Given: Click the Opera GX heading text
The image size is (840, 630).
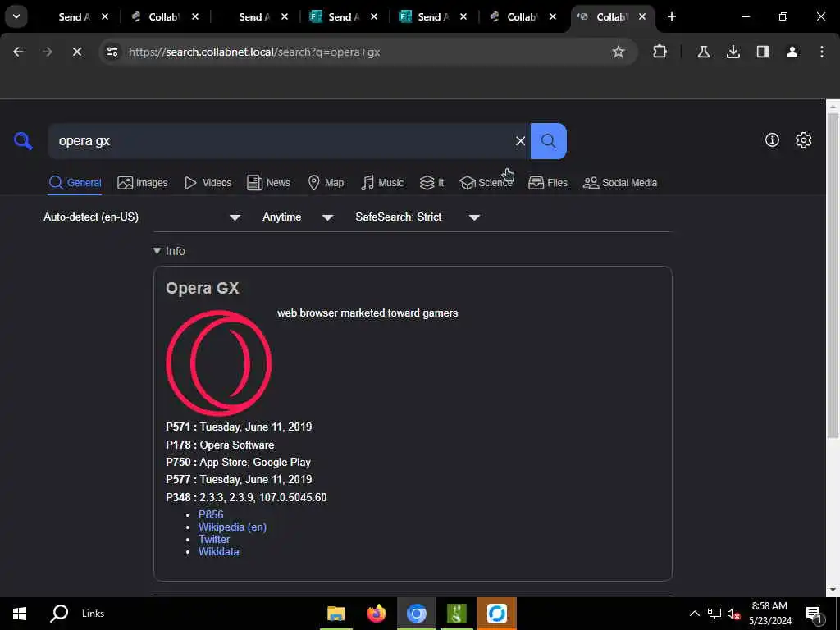Looking at the screenshot, I should [202, 288].
